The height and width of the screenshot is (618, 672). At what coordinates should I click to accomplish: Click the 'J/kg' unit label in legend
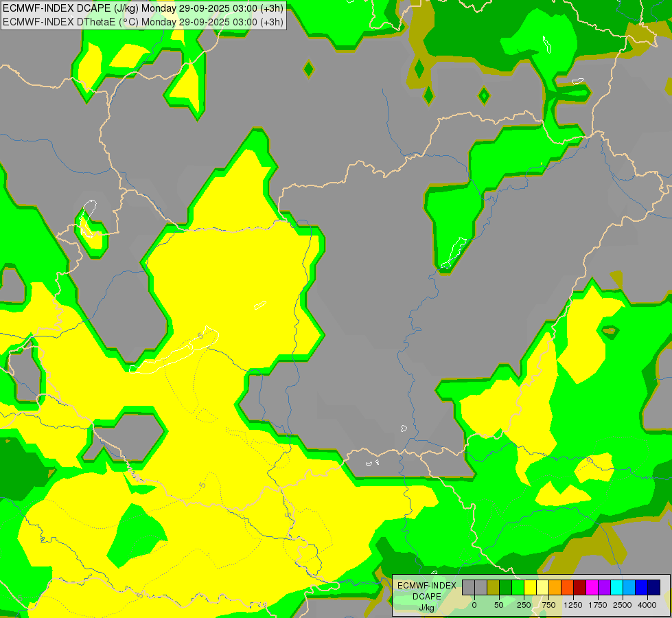427,608
